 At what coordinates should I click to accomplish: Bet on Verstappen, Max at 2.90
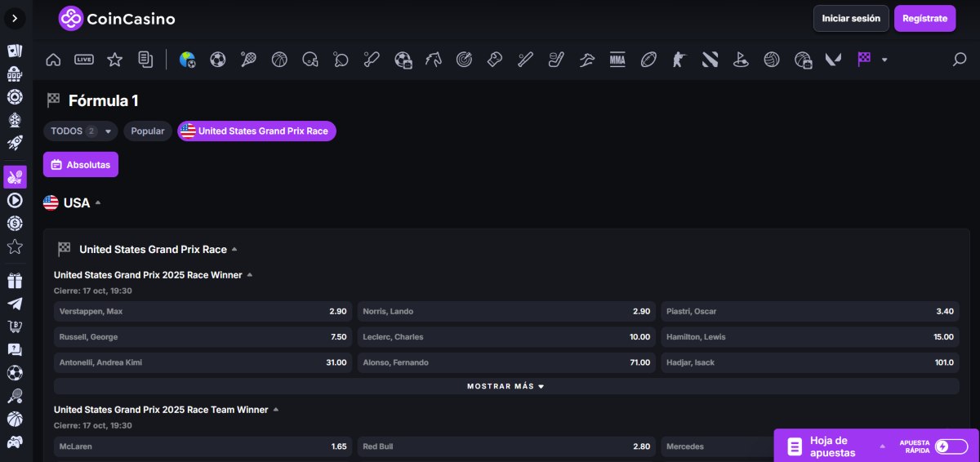[x=203, y=312]
